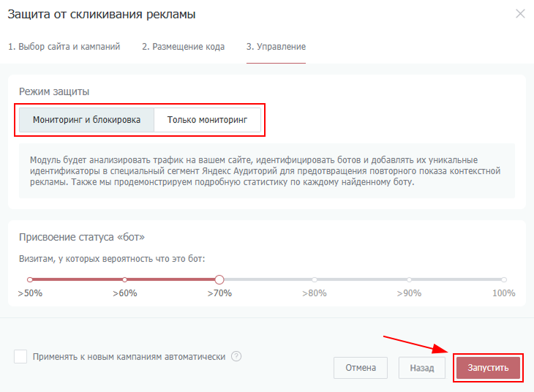The width and height of the screenshot is (534, 392).
Task: Go to tab '2. Размещение кода'
Action: pyautogui.click(x=183, y=47)
